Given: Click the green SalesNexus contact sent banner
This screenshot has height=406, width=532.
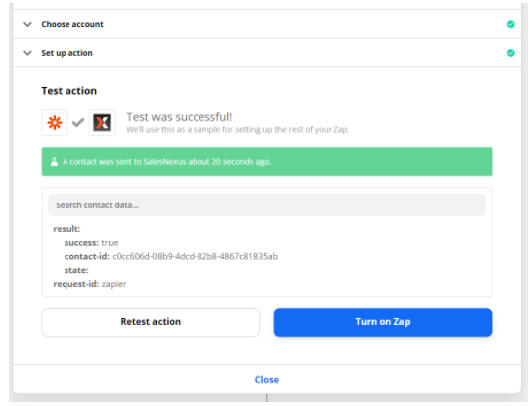Looking at the screenshot, I should pyautogui.click(x=267, y=161).
